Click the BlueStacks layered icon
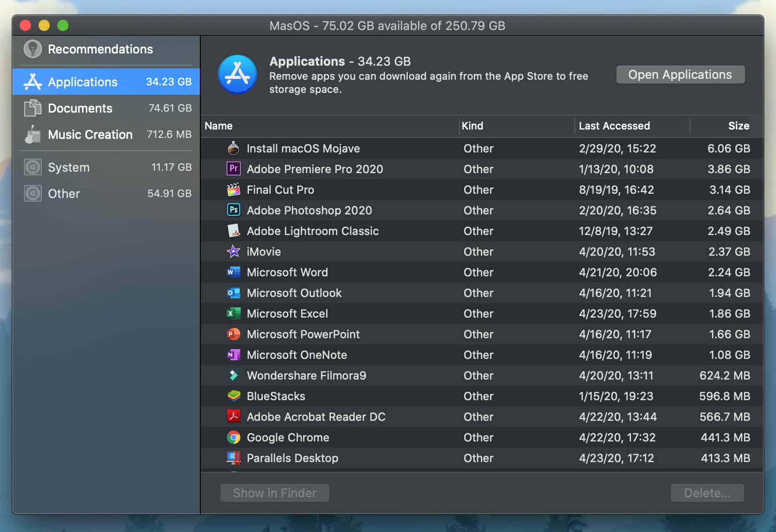776x532 pixels. point(233,396)
